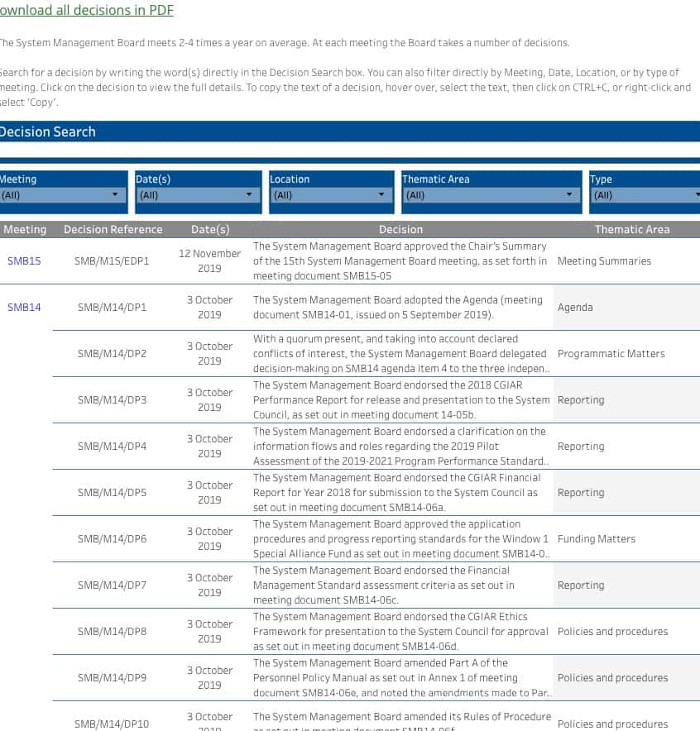Click the Decision Search input box
The width and height of the screenshot is (700, 731).
[x=349, y=150]
